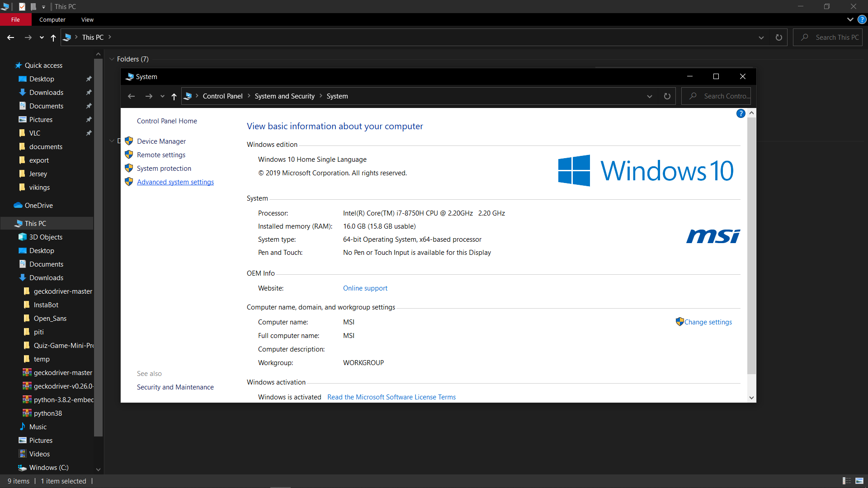The height and width of the screenshot is (488, 868).
Task: Open recent locations dropdown in This PC toolbar
Action: click(x=42, y=38)
